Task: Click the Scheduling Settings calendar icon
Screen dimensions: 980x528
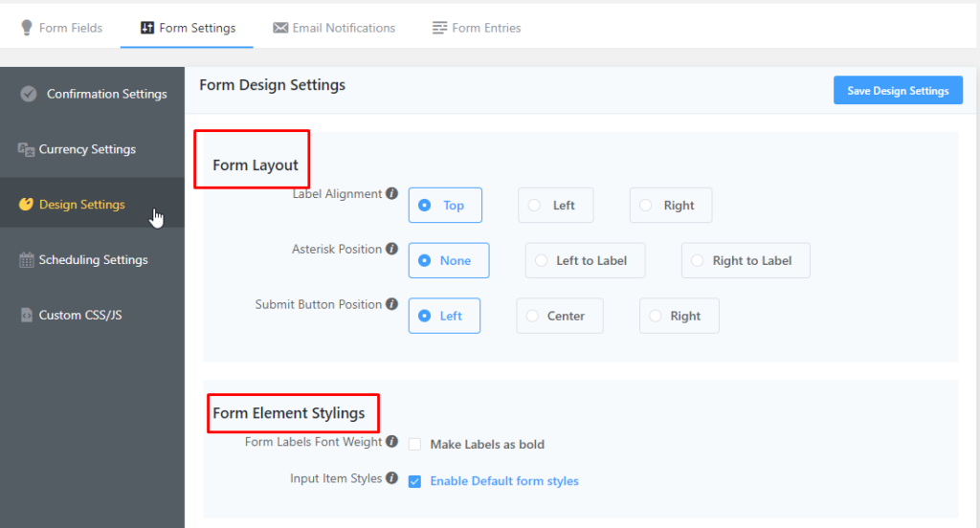Action: pyautogui.click(x=27, y=260)
